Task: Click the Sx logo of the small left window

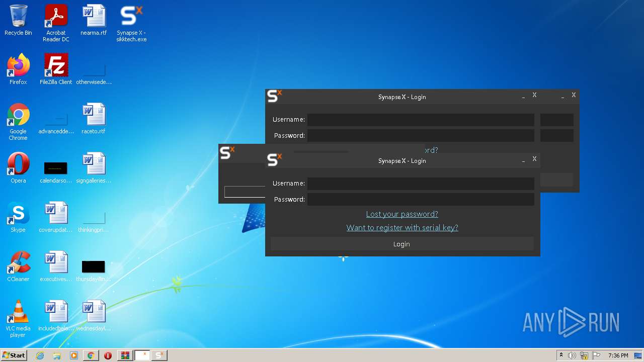Action: pyautogui.click(x=227, y=152)
